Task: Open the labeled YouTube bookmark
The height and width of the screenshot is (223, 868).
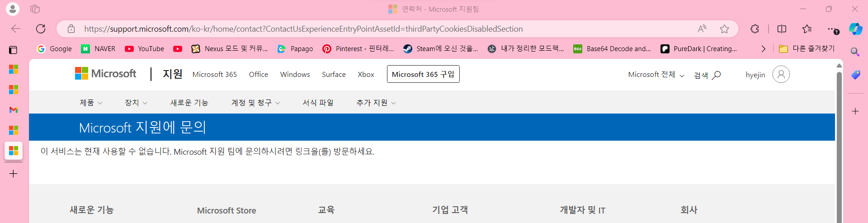Action: pyautogui.click(x=144, y=49)
